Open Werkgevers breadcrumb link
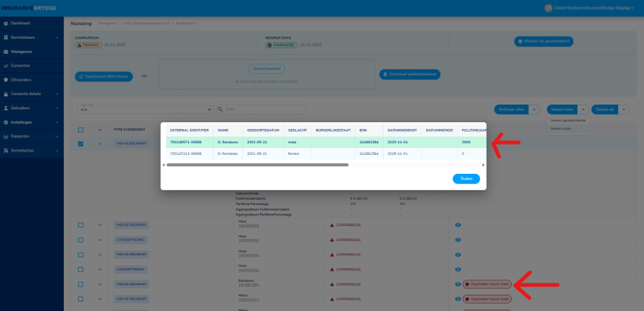644x311 pixels. point(108,23)
